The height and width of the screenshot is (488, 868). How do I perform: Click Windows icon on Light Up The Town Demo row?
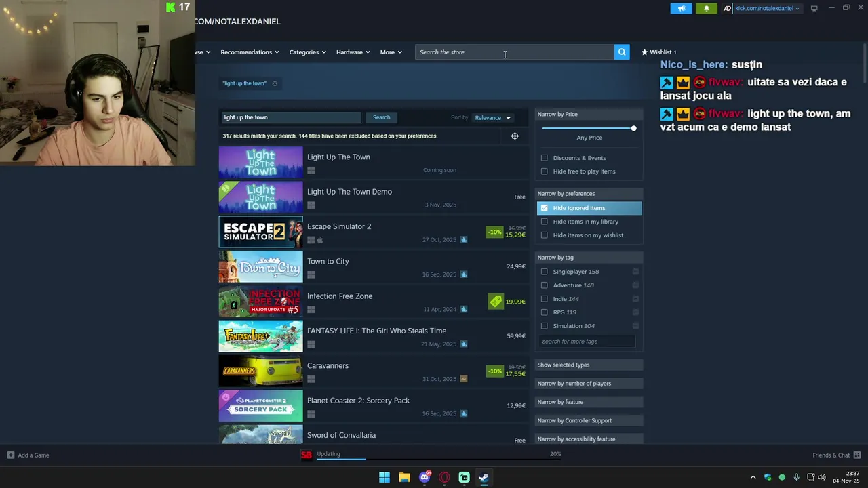coord(311,205)
